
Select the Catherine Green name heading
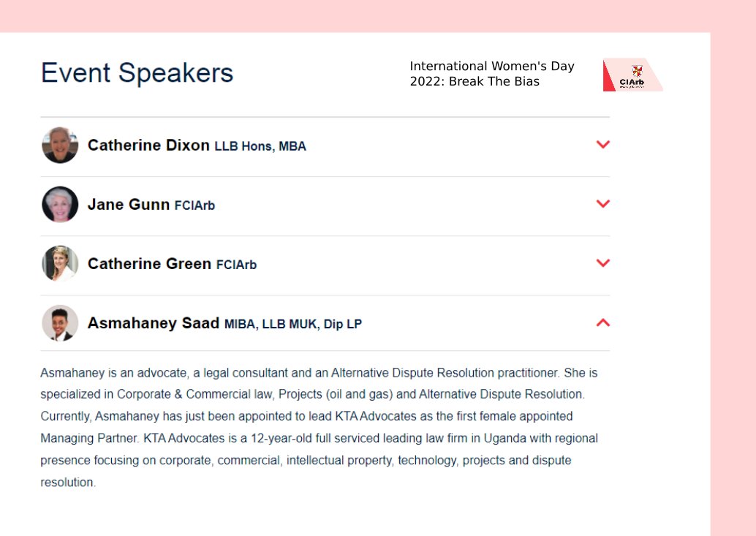tap(149, 264)
